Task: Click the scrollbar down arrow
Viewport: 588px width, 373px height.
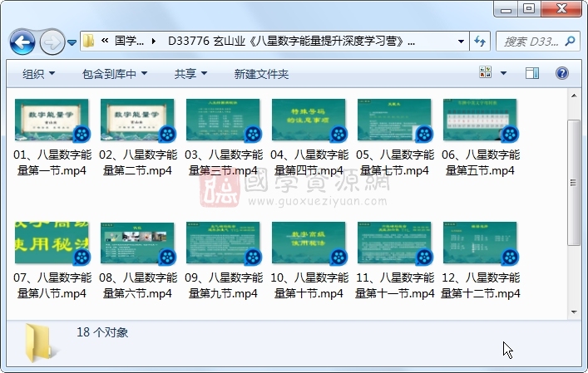Action: 574,312
